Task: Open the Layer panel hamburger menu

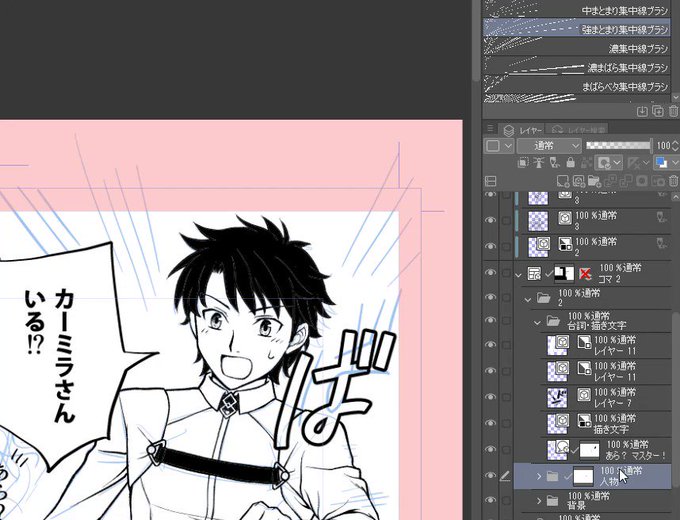Action: [490, 128]
